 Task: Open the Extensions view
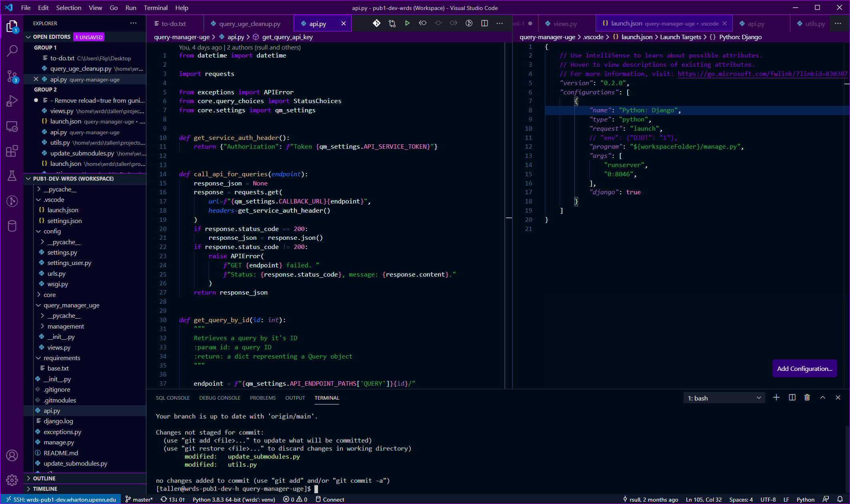pos(12,151)
